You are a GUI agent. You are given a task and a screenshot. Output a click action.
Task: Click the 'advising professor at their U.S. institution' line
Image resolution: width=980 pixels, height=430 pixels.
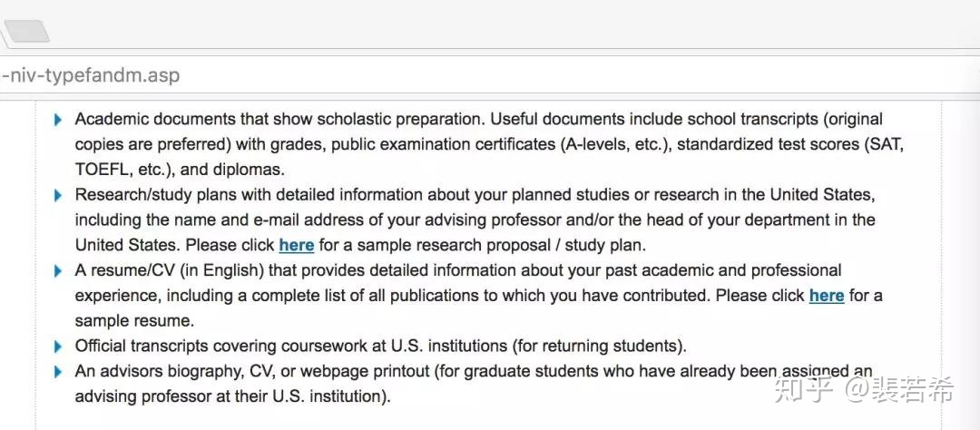tap(232, 396)
